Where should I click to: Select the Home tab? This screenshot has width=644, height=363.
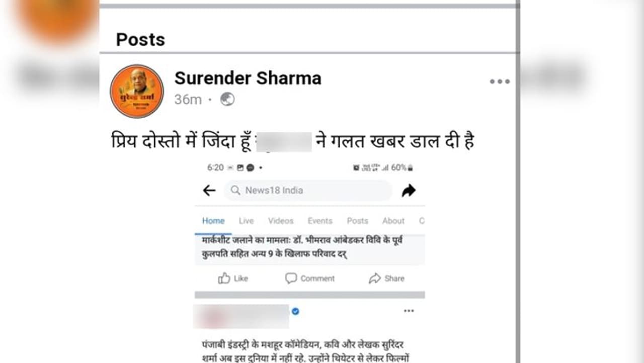click(x=213, y=221)
